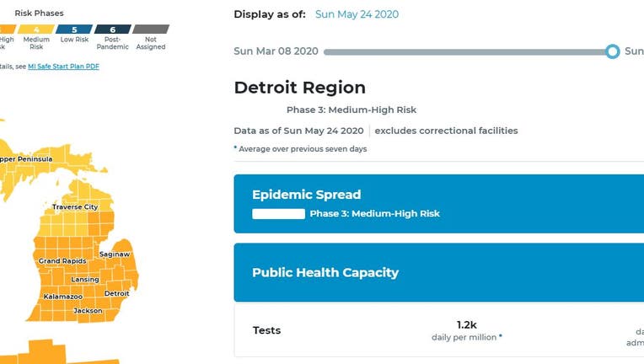Click the white Epidemic Spread phase indicator bar
Viewport: 644px width, 364px height.
pos(278,214)
